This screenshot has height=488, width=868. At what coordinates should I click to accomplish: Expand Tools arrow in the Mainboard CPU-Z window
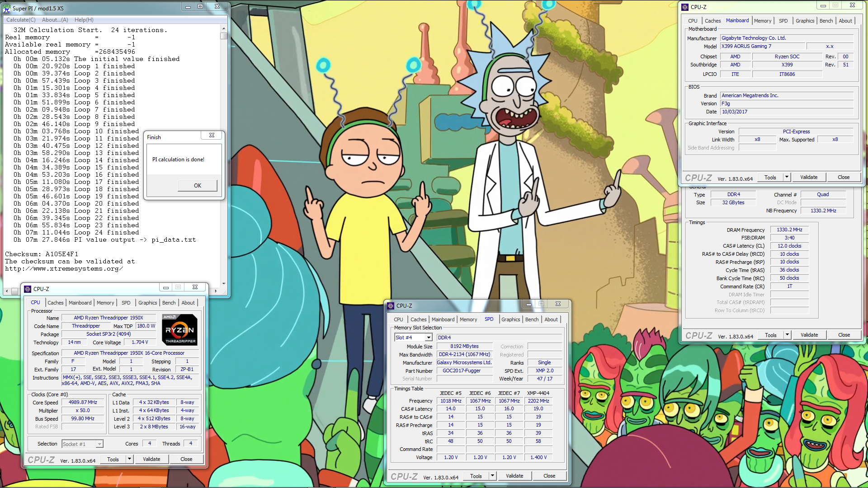pyautogui.click(x=787, y=177)
